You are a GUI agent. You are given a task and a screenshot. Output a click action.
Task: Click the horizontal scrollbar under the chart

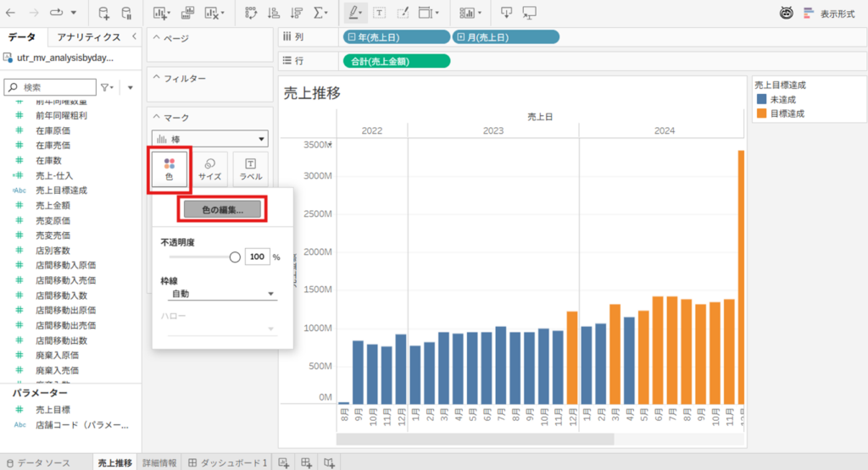coord(475,439)
